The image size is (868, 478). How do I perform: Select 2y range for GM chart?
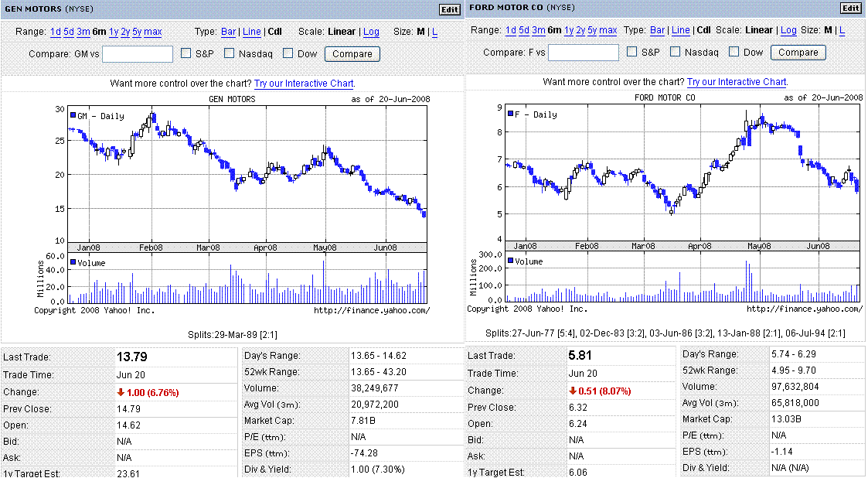125,32
